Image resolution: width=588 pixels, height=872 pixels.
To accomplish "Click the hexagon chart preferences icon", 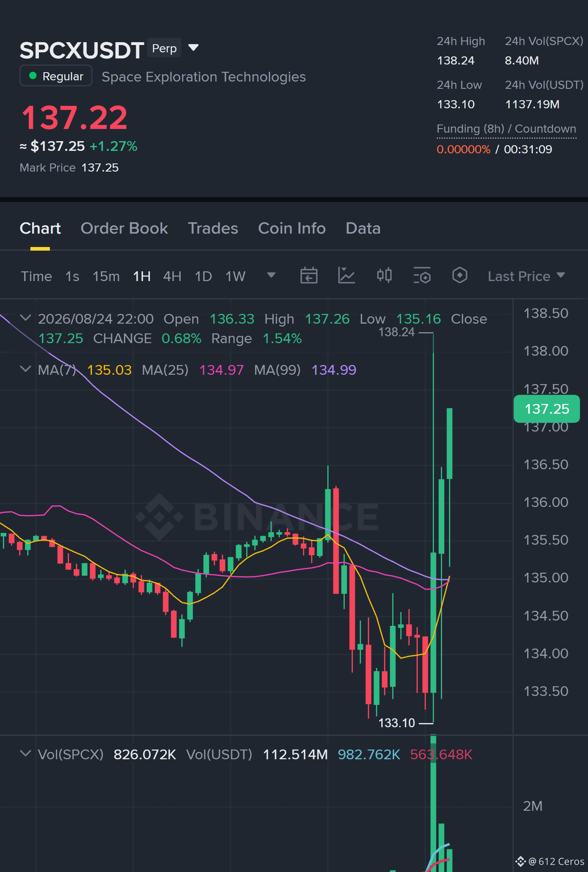I will 459,276.
